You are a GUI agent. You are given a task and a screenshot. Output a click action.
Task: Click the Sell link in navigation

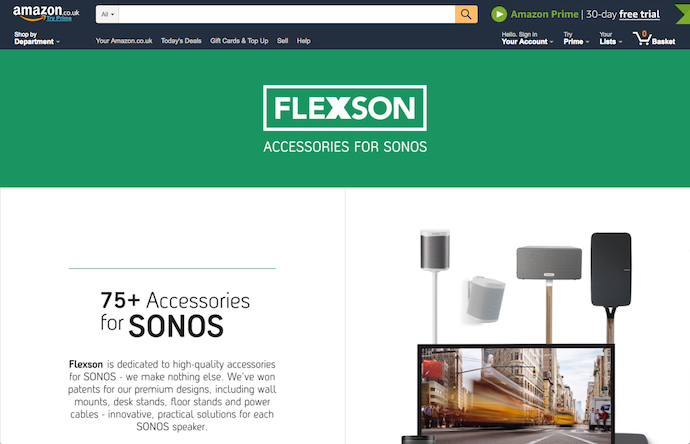(283, 41)
